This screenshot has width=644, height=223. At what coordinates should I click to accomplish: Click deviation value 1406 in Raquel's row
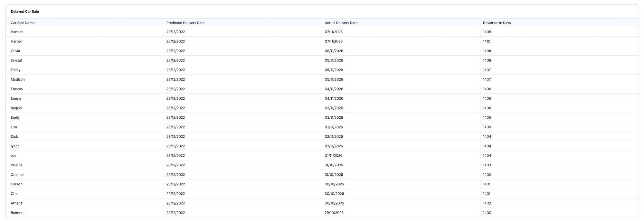click(487, 108)
